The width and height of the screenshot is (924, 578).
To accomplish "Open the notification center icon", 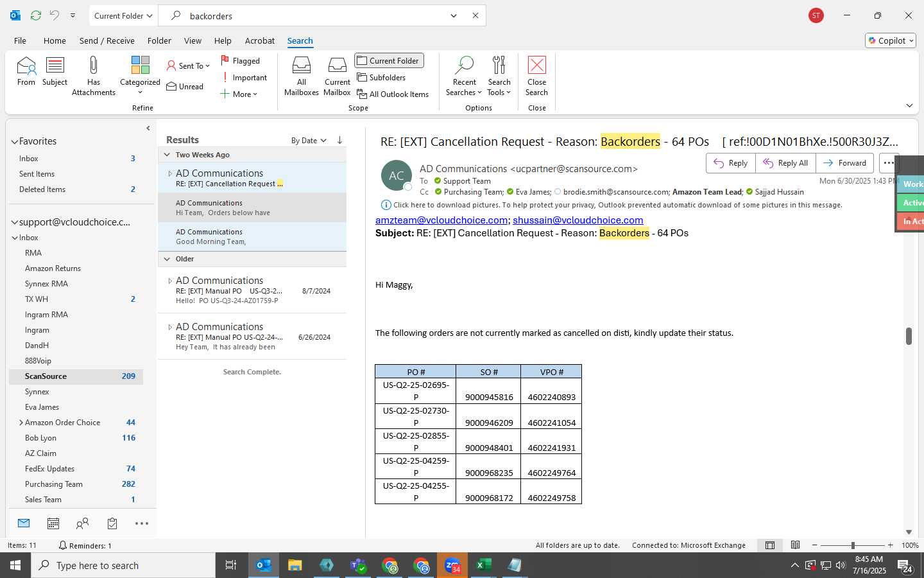I will pyautogui.click(x=905, y=566).
